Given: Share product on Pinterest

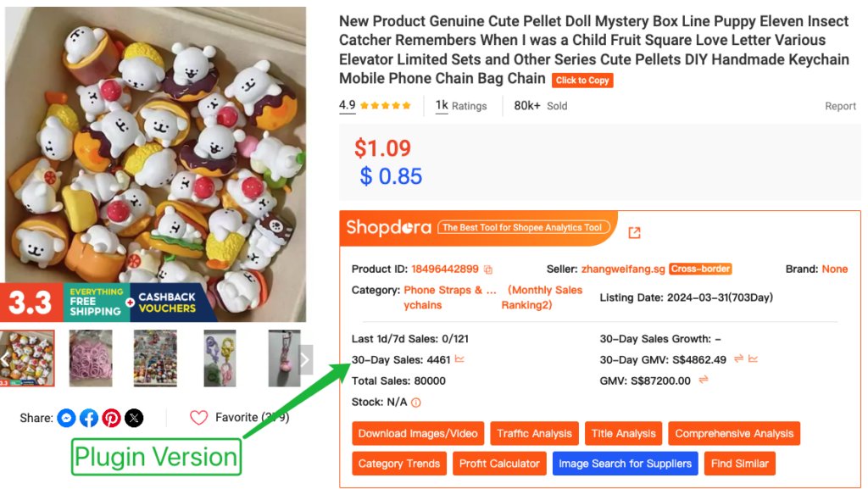Looking at the screenshot, I should (111, 418).
